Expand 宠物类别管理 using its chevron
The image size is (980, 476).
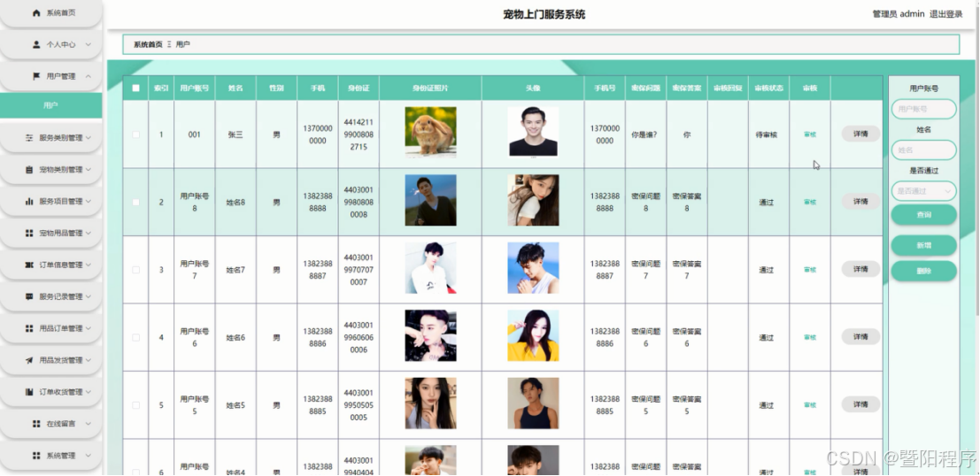(x=89, y=170)
